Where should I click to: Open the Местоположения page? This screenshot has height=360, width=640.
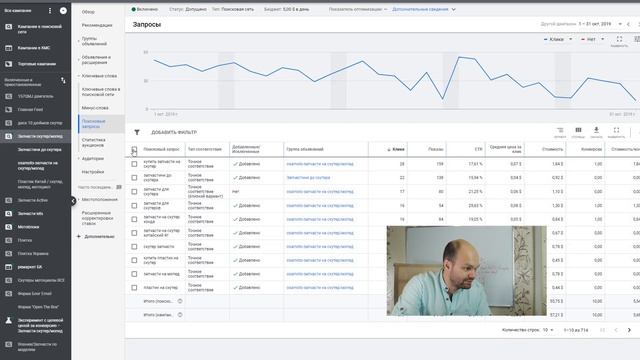click(99, 200)
